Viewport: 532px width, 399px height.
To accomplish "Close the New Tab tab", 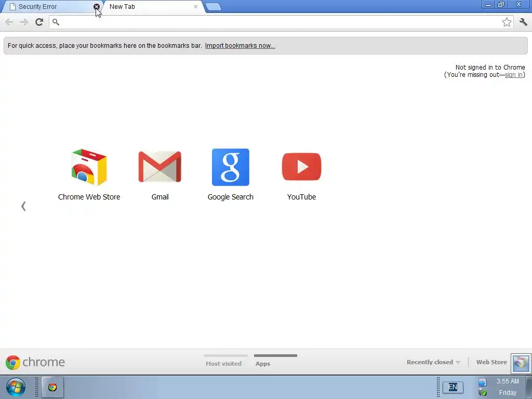I will coord(195,7).
